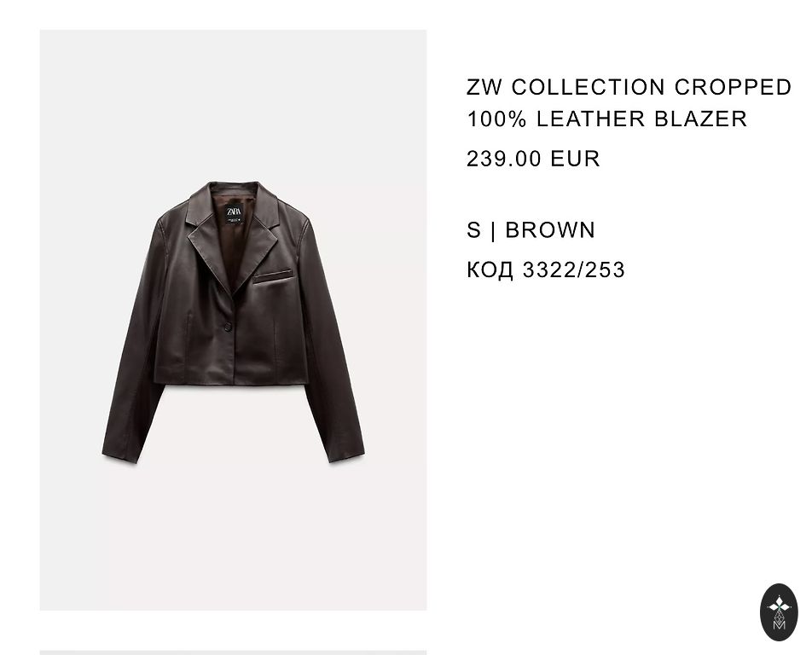Click the ZARA label inside the collar
This screenshot has height=655, width=812.
234,214
